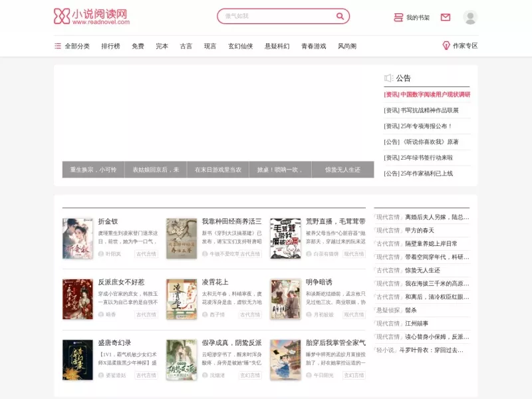The image size is (532, 399).
Task: Select banner tab 重生换宗，小可怜
Action: [x=93, y=170]
